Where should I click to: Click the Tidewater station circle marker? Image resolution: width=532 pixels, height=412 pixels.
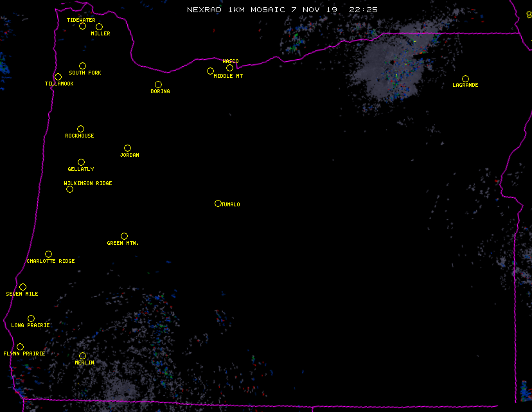click(82, 26)
